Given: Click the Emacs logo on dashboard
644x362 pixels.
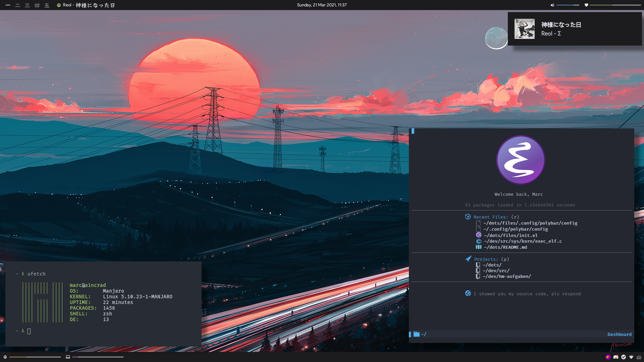Looking at the screenshot, I should (521, 160).
